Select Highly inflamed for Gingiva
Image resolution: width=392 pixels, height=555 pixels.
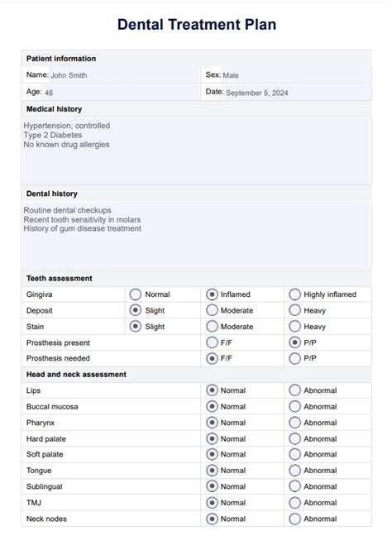(x=294, y=294)
